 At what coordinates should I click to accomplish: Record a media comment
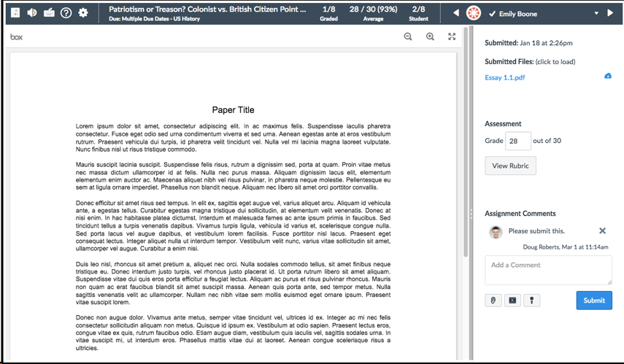(512, 301)
